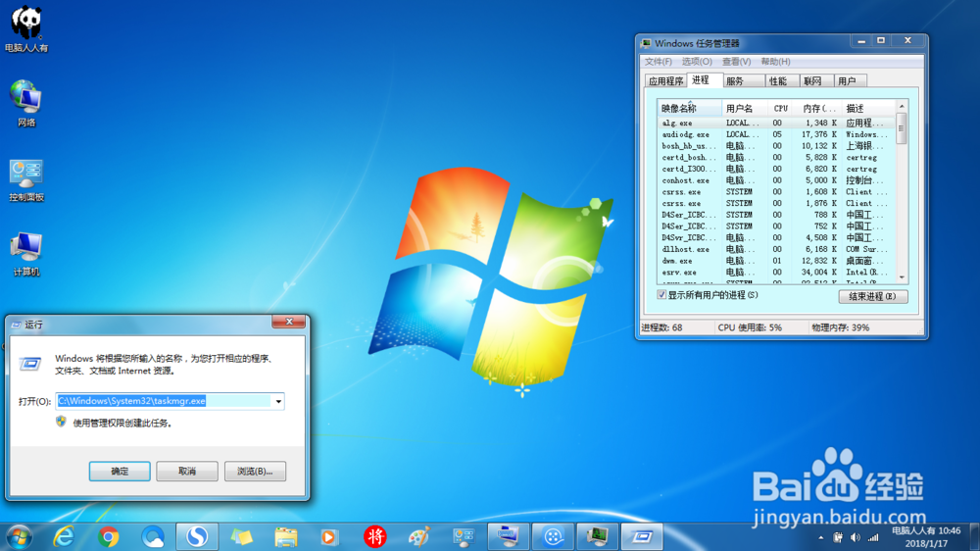Open the 选项(O) menu in Task Manager
980x551 pixels.
tap(697, 62)
